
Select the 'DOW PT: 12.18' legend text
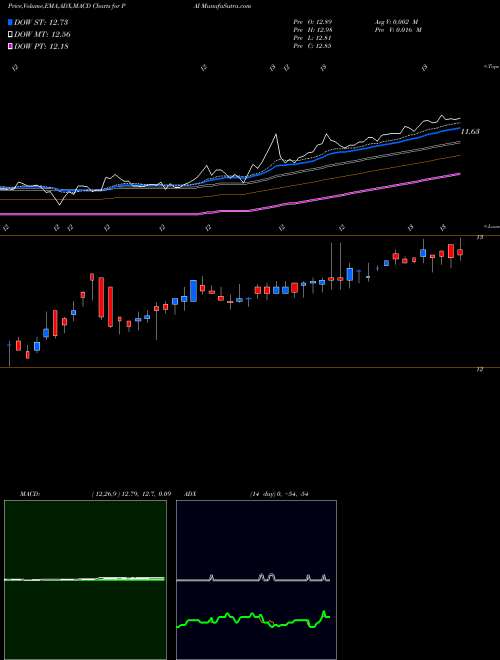point(41,46)
